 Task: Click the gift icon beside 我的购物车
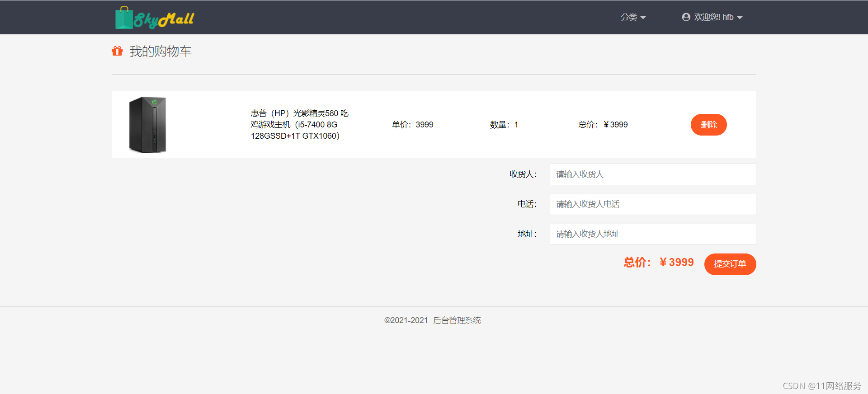tap(117, 51)
